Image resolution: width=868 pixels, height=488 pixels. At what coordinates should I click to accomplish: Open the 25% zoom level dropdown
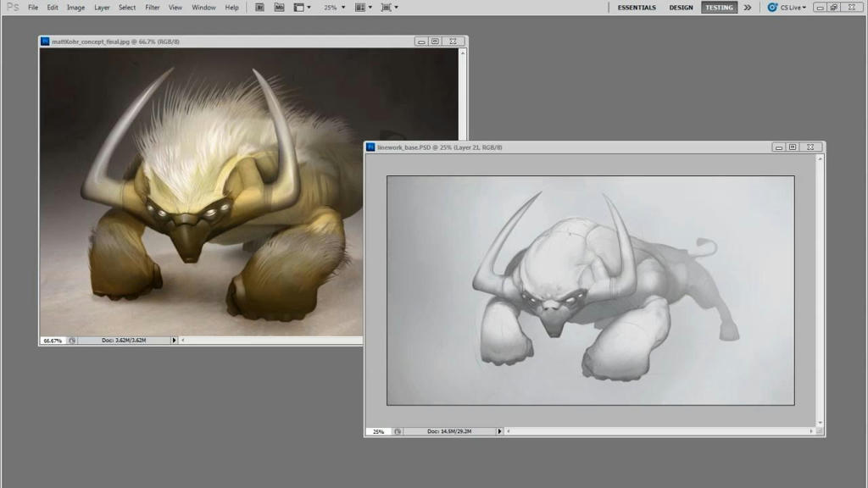point(334,7)
